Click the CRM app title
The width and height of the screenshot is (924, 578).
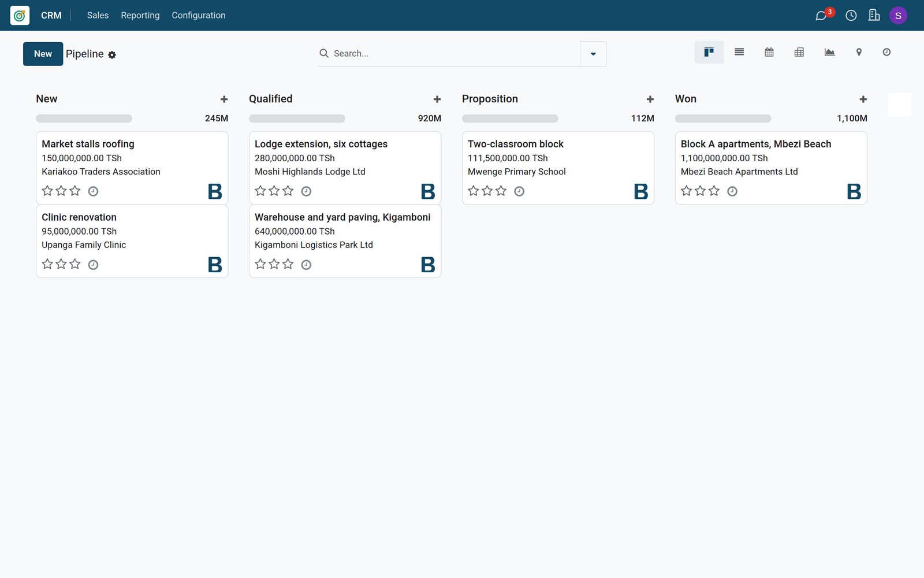click(x=51, y=16)
